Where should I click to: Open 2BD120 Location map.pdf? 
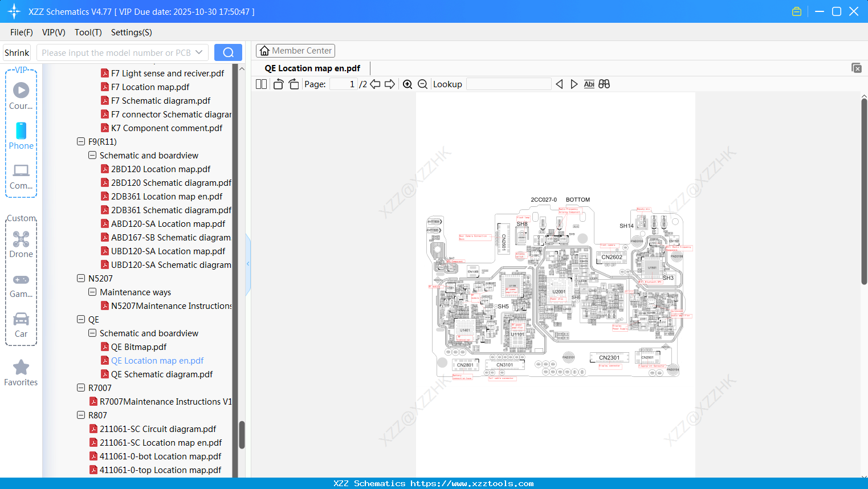tap(156, 169)
